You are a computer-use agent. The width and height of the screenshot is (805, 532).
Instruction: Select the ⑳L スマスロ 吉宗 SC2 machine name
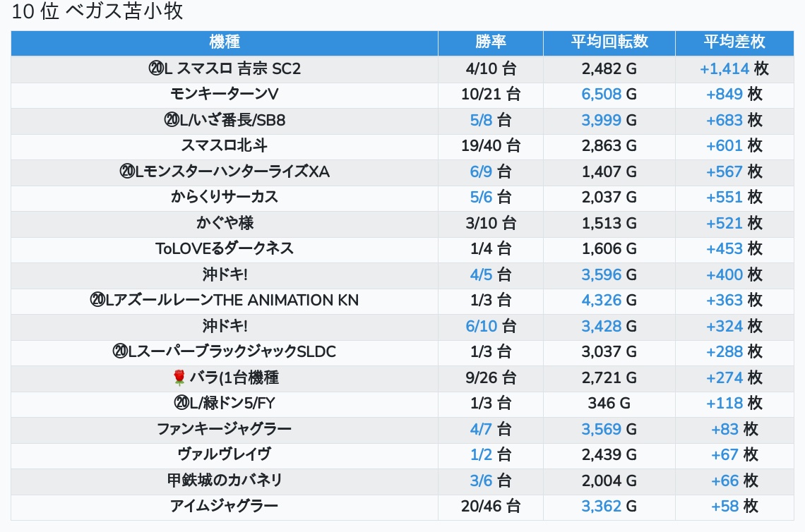(225, 68)
